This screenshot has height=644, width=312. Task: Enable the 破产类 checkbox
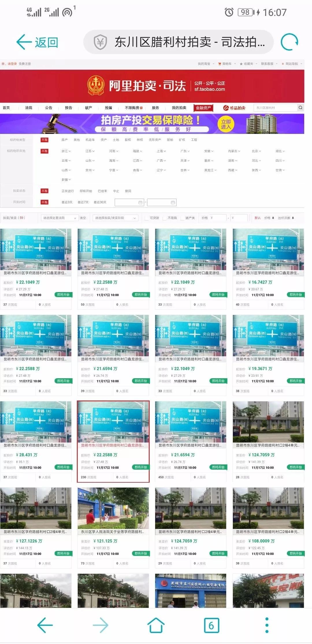pyautogui.click(x=183, y=218)
